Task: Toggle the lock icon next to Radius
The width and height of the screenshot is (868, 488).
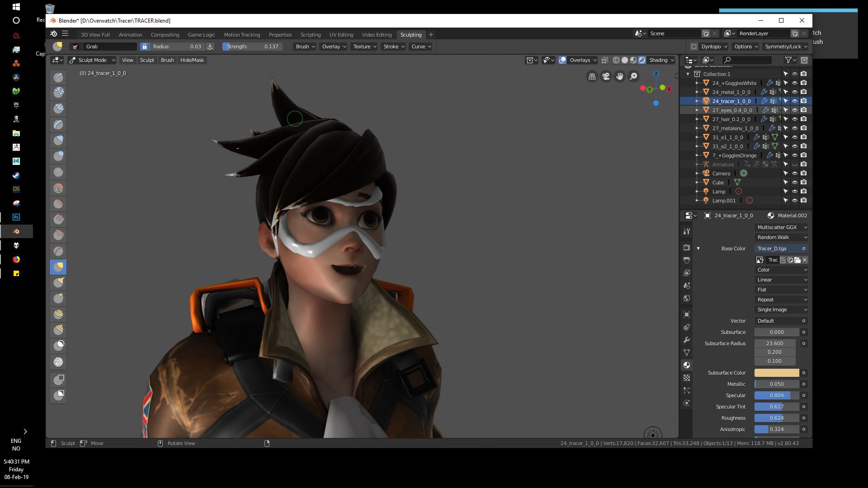Action: point(144,47)
